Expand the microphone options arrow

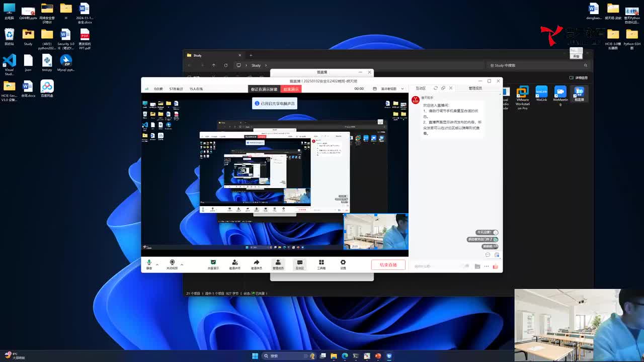click(157, 264)
